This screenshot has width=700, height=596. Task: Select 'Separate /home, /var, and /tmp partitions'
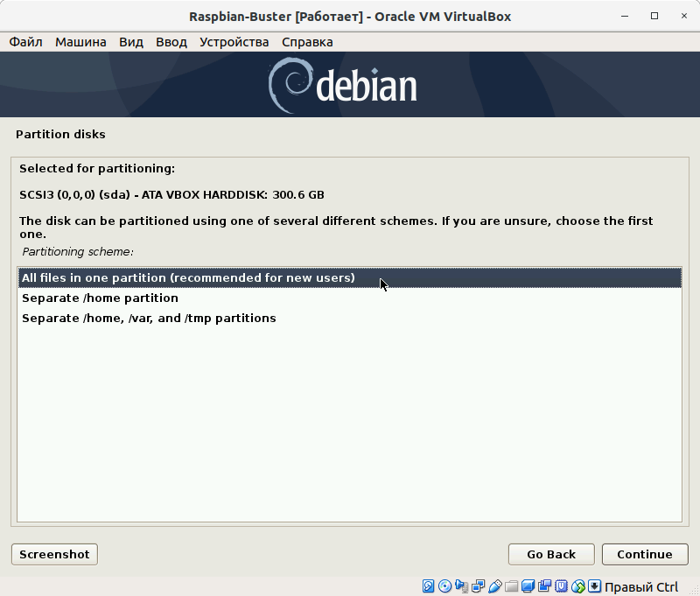coord(149,319)
